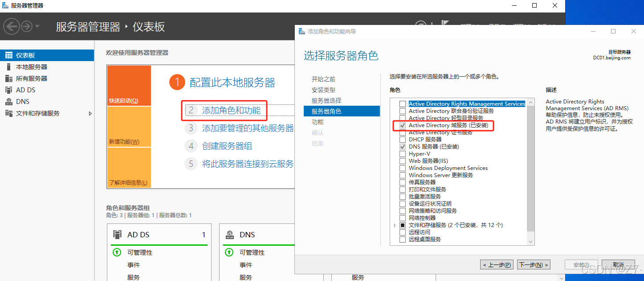Expand 文件和存储服务 arrow in sidebar

coord(90,113)
